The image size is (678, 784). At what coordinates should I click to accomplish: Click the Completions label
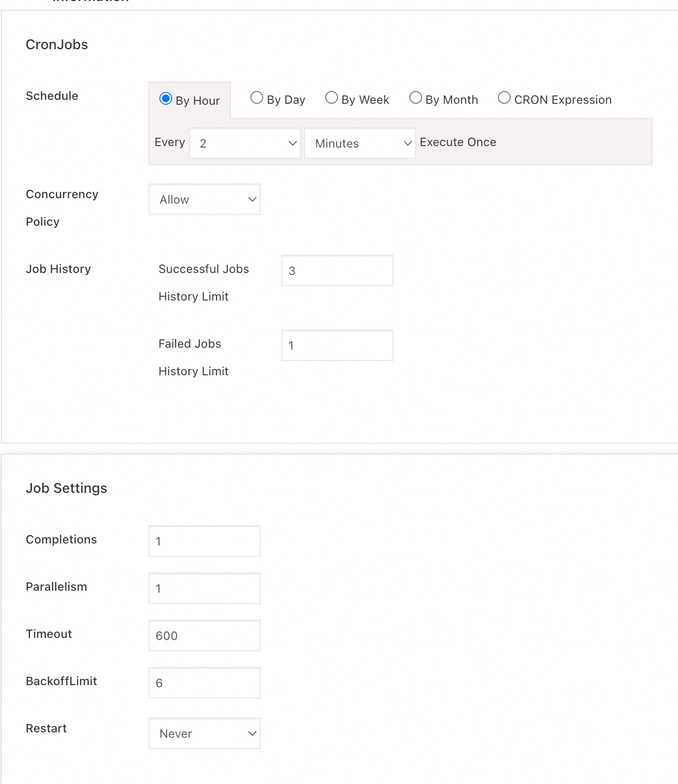(62, 540)
